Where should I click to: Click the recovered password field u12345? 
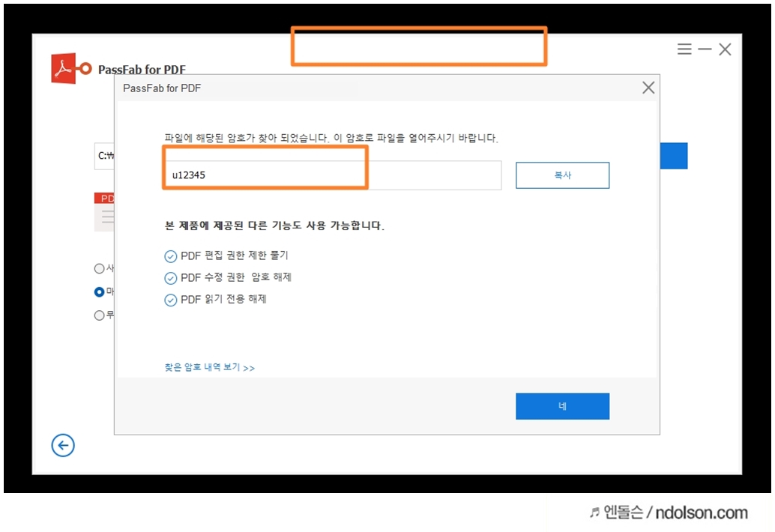[x=333, y=175]
